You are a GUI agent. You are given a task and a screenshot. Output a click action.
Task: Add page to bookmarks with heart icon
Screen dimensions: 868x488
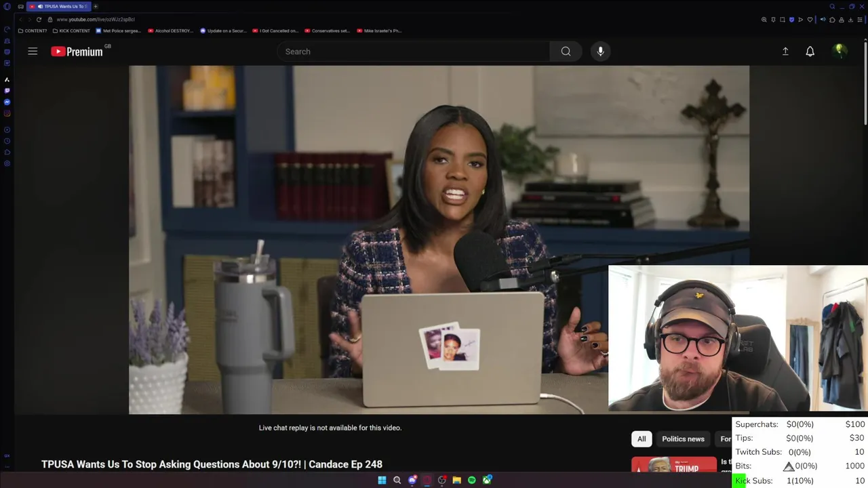pos(810,20)
